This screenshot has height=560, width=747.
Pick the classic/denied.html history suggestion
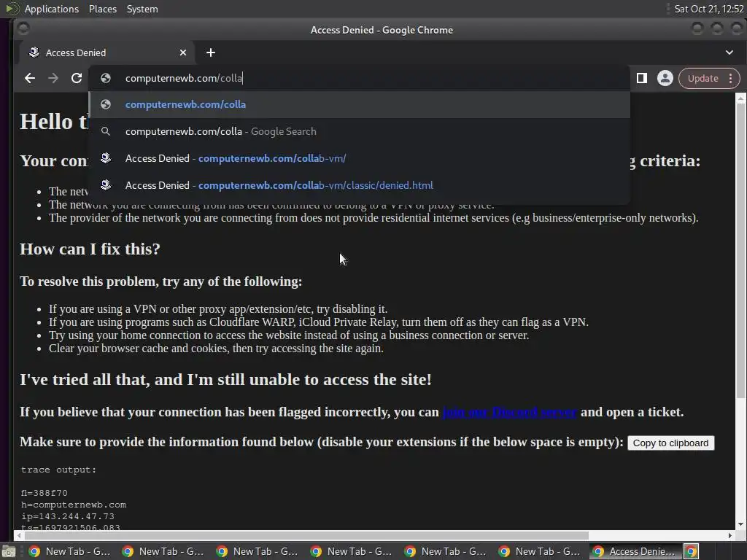(360, 185)
